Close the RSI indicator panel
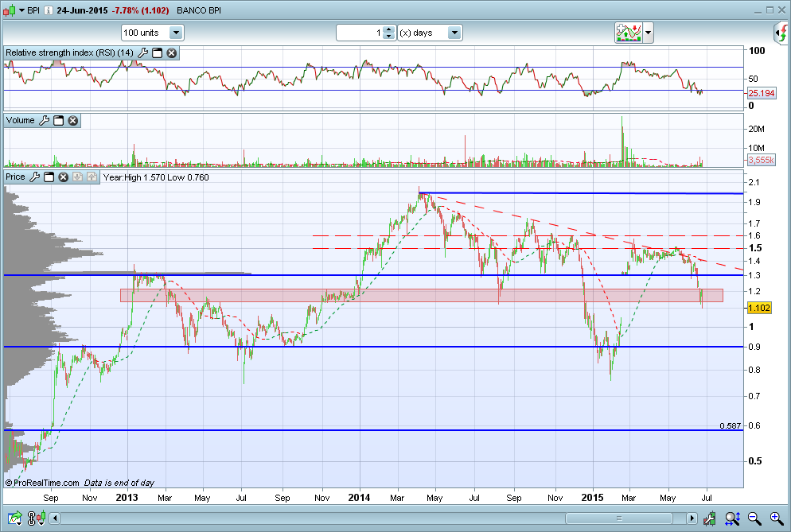This screenshot has height=532, width=791. tap(172, 53)
